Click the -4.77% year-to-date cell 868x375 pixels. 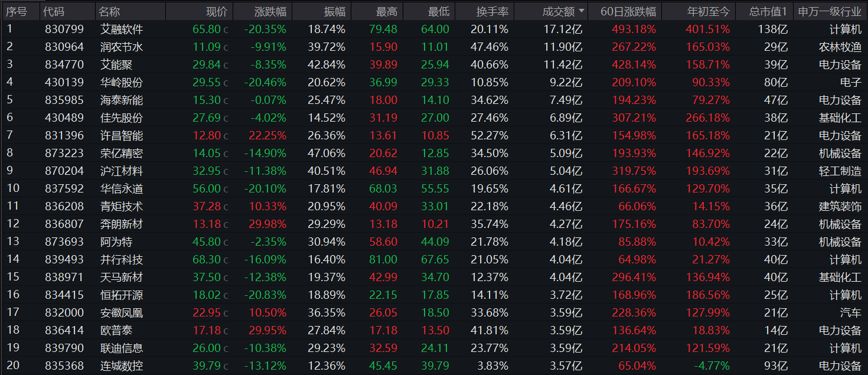click(712, 366)
